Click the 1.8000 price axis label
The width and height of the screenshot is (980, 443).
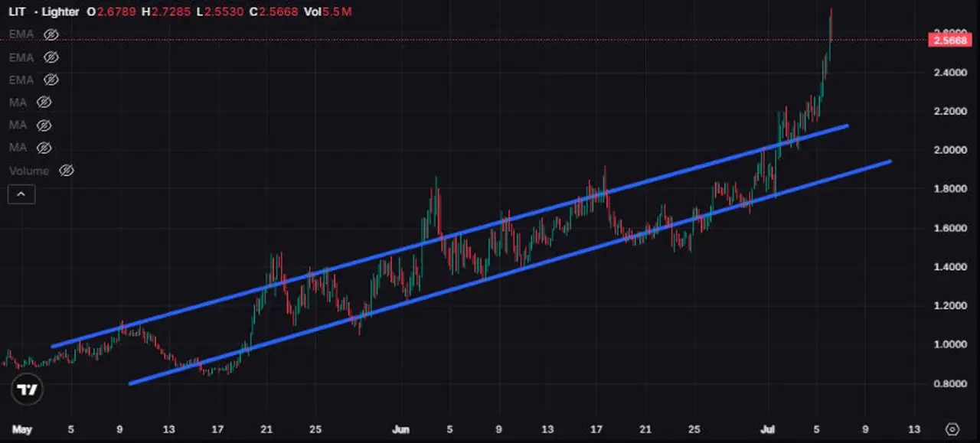click(949, 189)
